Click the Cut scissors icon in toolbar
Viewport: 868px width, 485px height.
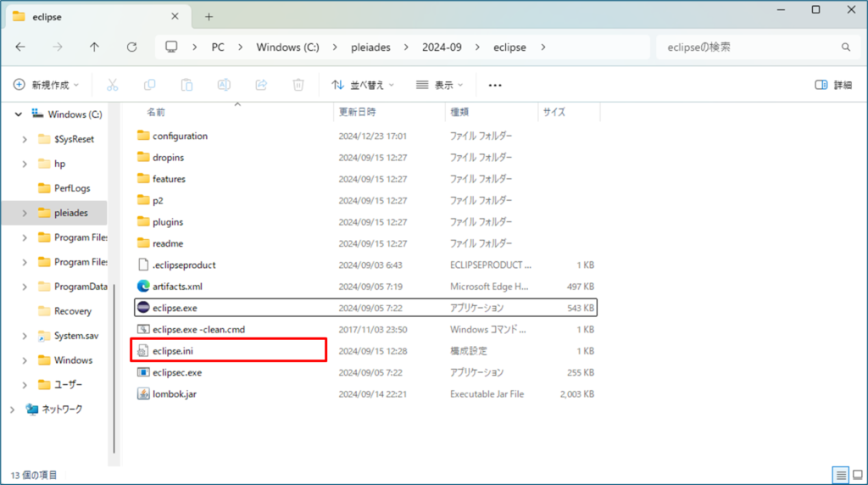point(113,85)
